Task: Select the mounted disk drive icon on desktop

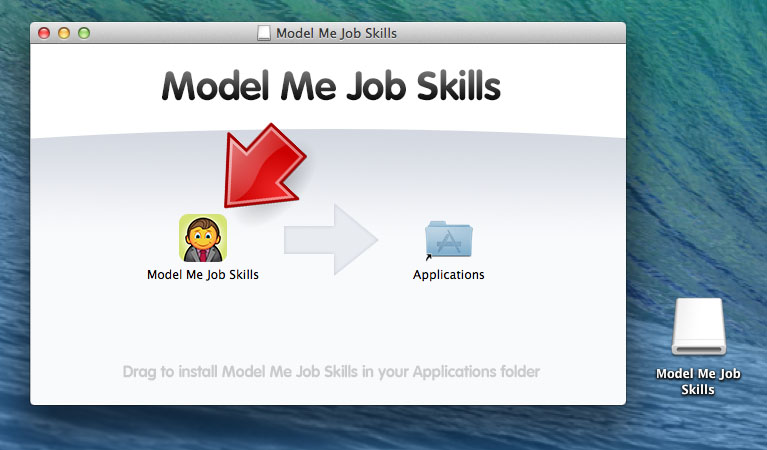Action: (x=699, y=326)
